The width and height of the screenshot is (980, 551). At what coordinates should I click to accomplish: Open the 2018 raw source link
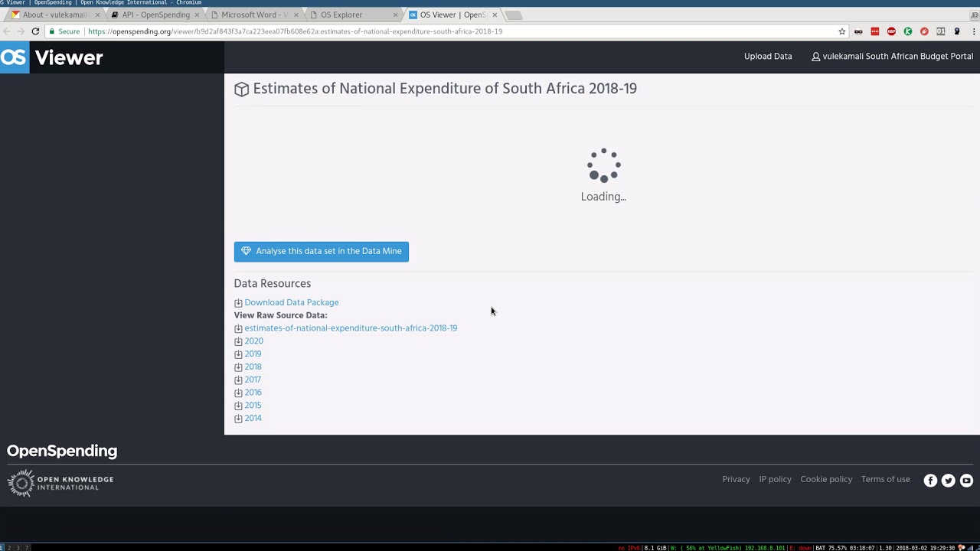click(253, 367)
